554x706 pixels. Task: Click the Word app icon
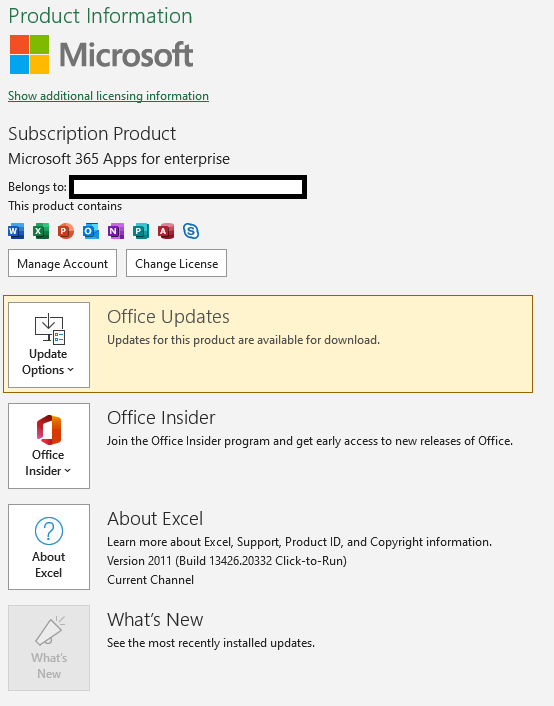click(x=16, y=231)
